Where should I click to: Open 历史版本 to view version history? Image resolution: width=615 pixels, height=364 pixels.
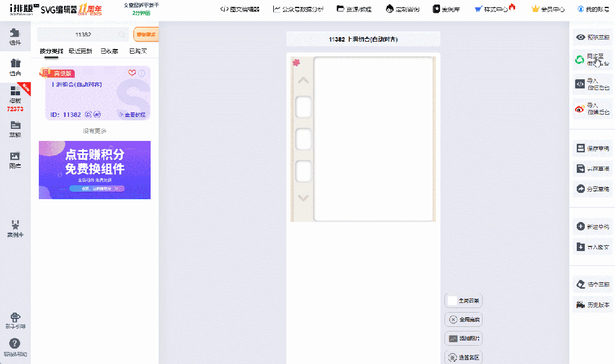click(x=591, y=304)
